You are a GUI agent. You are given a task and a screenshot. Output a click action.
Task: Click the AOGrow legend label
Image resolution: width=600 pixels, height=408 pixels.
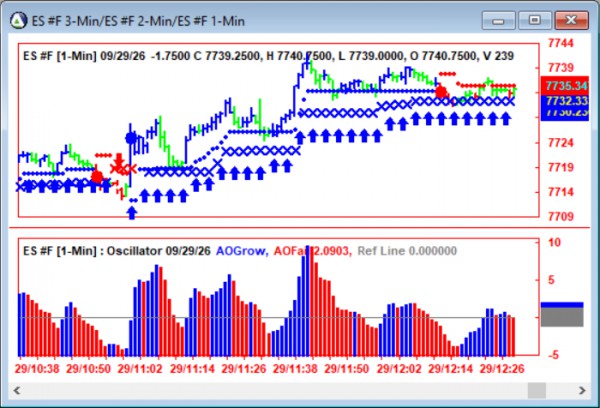242,251
